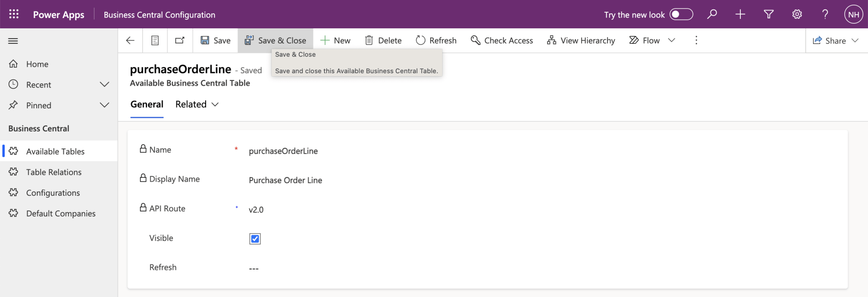868x297 pixels.
Task: Click the Business Central group heading
Action: pyautogui.click(x=39, y=129)
